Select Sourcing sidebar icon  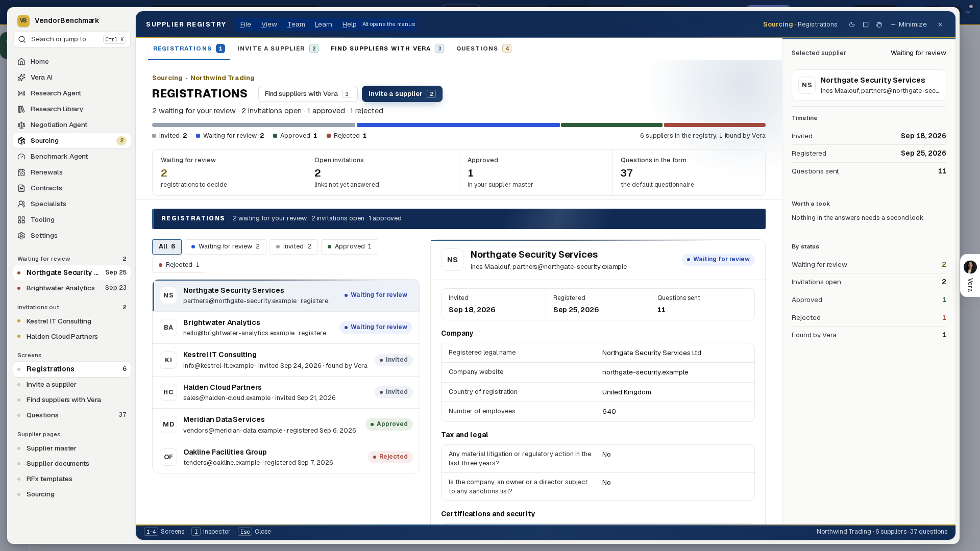click(21, 141)
